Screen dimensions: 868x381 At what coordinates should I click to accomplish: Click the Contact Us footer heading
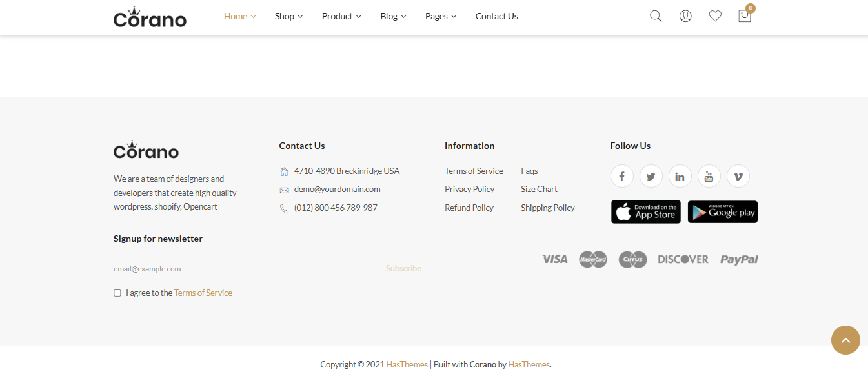pyautogui.click(x=301, y=146)
